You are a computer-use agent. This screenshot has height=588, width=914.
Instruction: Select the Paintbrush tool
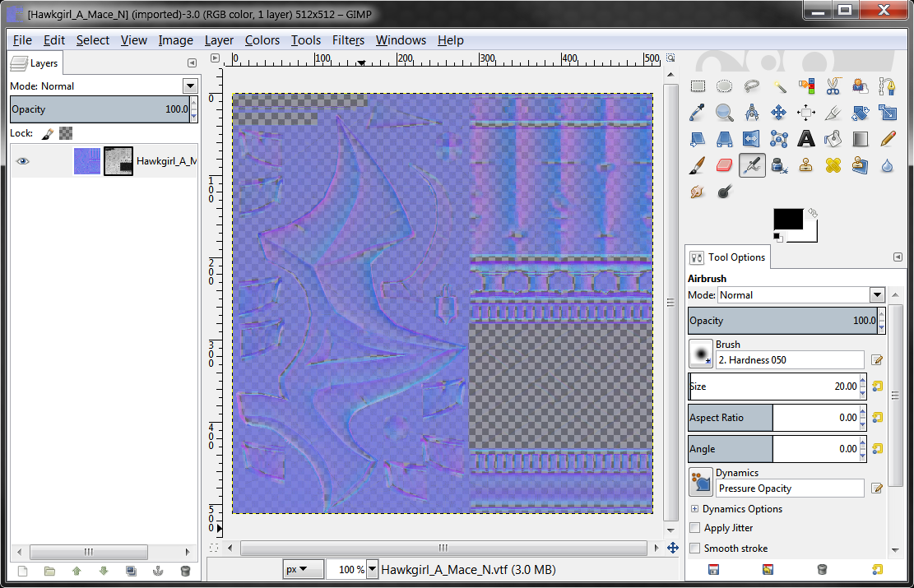coord(698,165)
